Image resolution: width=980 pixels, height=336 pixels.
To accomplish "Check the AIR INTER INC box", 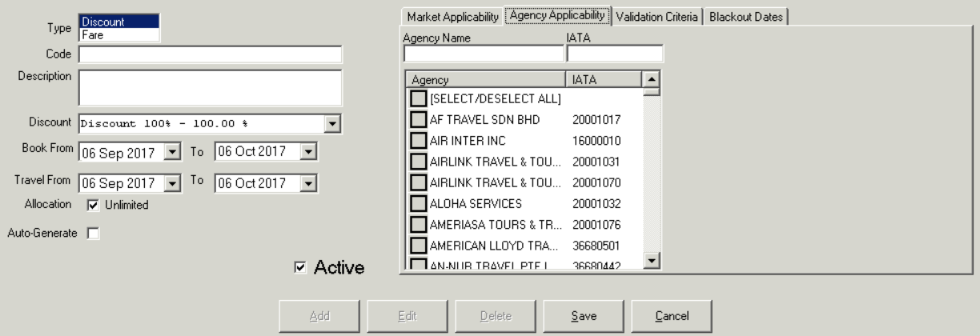I will [x=419, y=141].
